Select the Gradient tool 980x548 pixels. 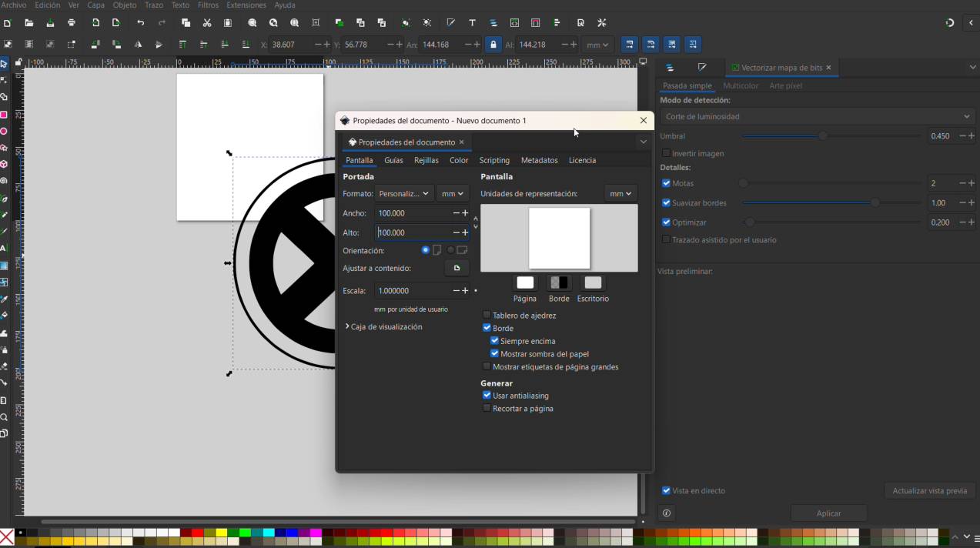pos(4,266)
